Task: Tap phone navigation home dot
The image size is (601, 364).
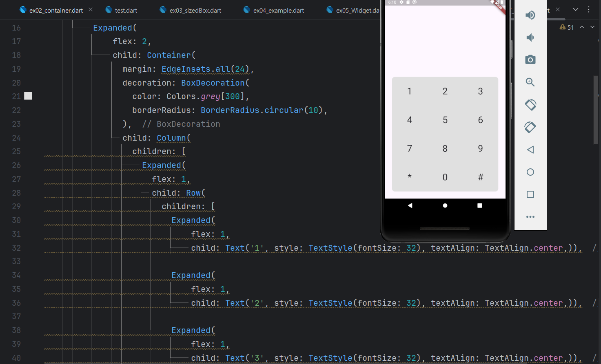Action: click(x=445, y=205)
